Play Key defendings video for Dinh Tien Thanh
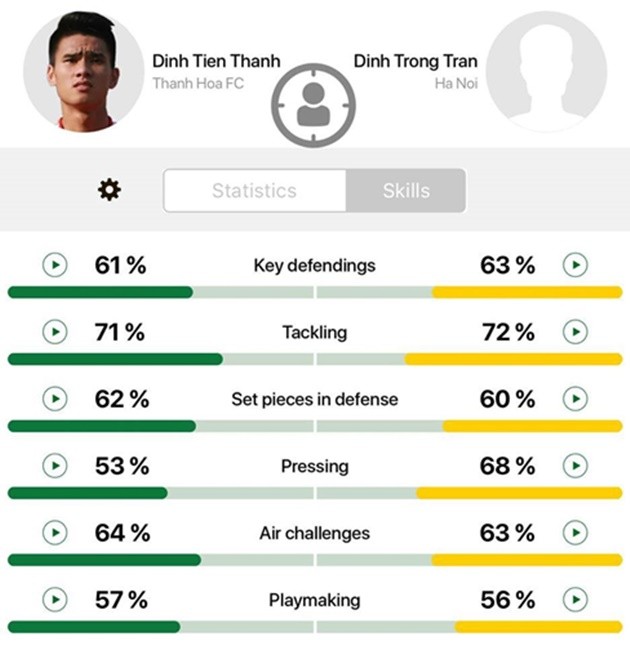 tap(55, 265)
